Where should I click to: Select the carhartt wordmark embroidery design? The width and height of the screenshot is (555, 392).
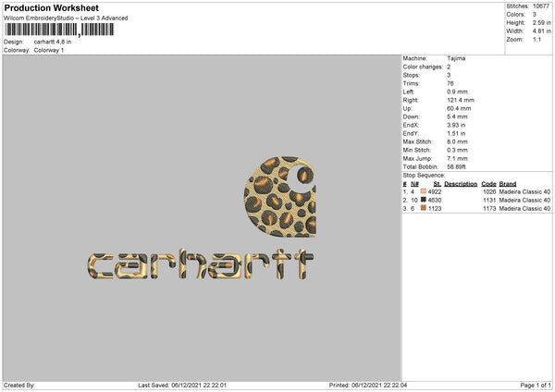[x=203, y=264]
